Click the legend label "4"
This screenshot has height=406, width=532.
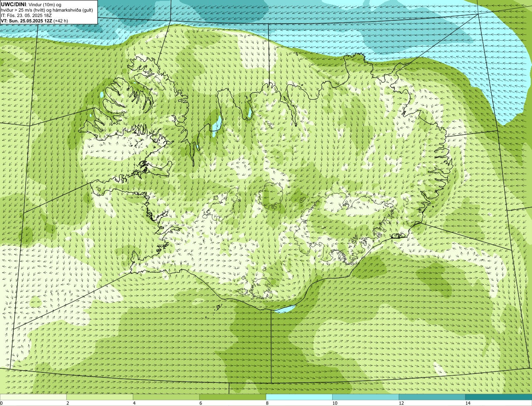pyautogui.click(x=134, y=403)
